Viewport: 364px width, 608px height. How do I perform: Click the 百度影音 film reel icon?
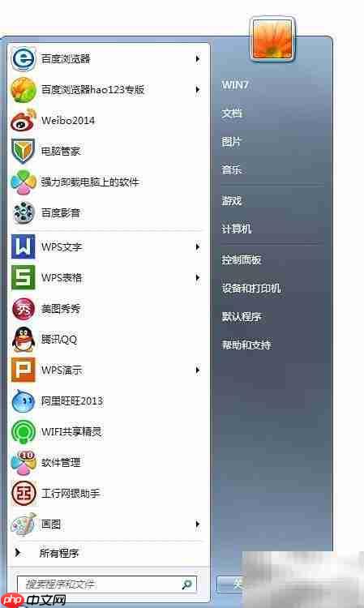pyautogui.click(x=24, y=213)
